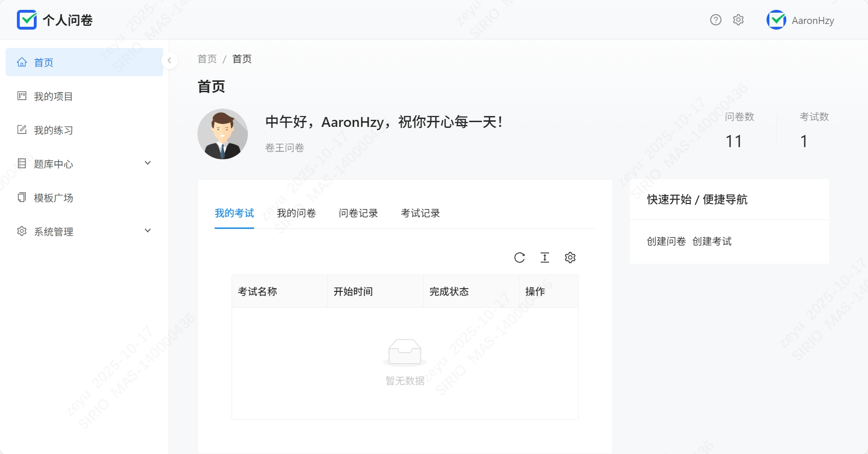Click the 创建问卷 link
Screen dimensions: 868x454
[x=666, y=241]
